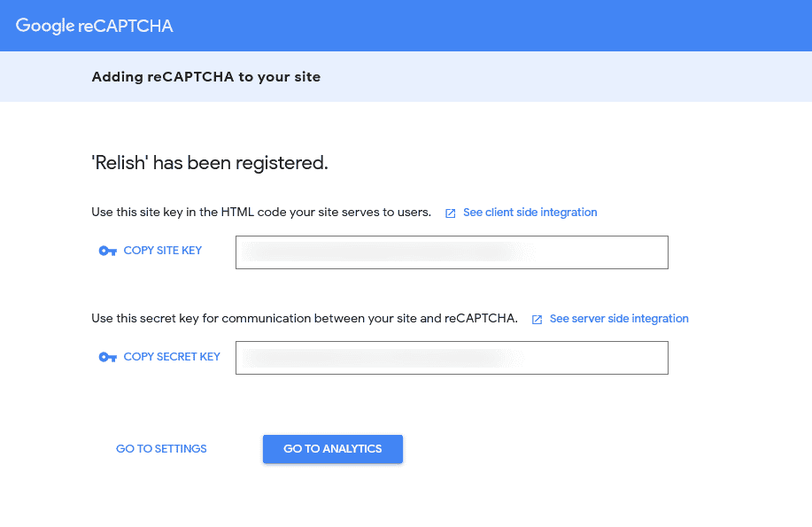812x527 pixels.
Task: Click the blurred site key value
Action: pyautogui.click(x=389, y=252)
